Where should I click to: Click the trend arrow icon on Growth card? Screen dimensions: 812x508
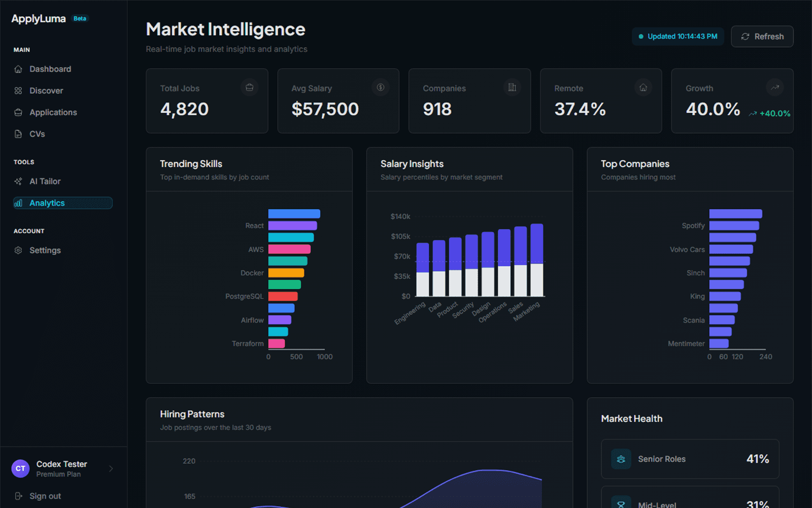[x=774, y=87]
